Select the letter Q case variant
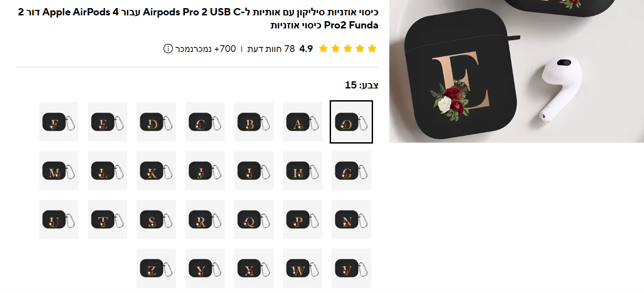This screenshot has height=293, width=644. click(254, 219)
